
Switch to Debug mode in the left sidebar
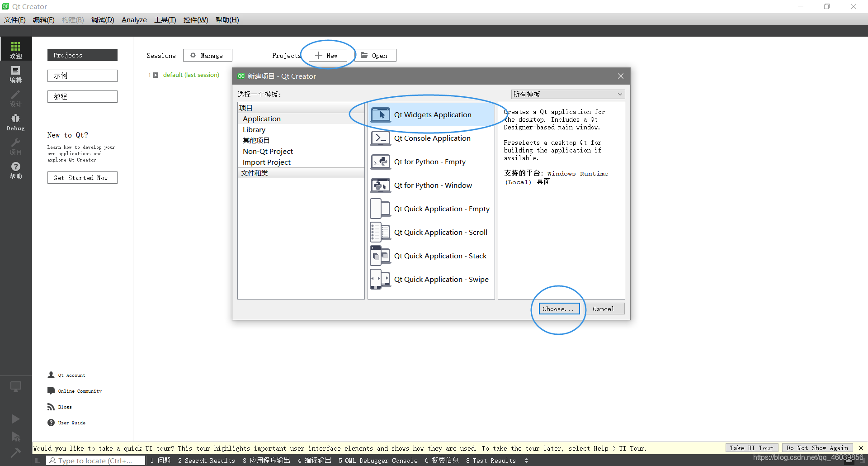pyautogui.click(x=16, y=122)
